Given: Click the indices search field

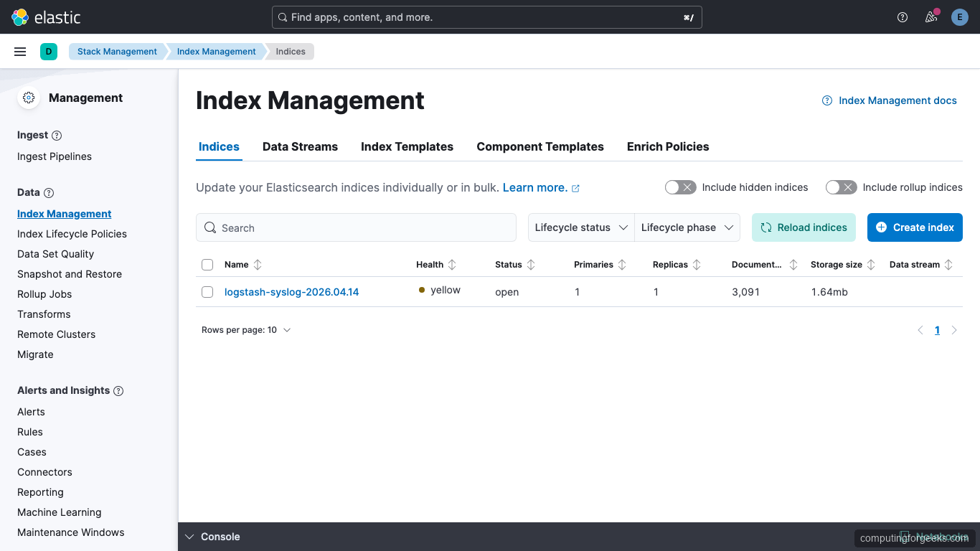Looking at the screenshot, I should coord(356,227).
